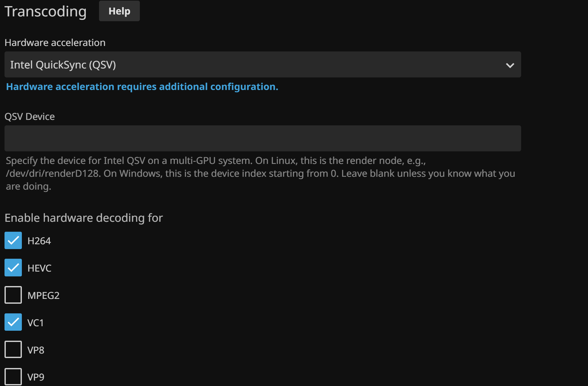Click the VC1 label text
The width and height of the screenshot is (588, 386).
point(36,323)
